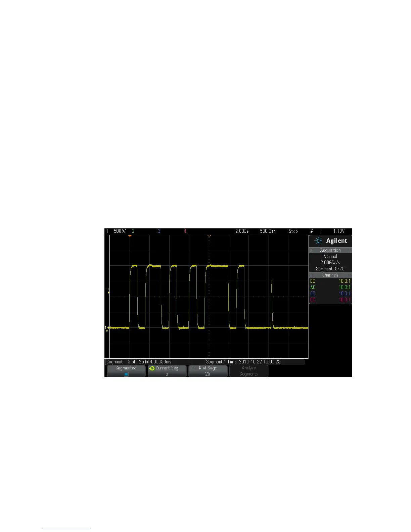Click the red channel 4 label
The height and width of the screenshot is (532, 411).
click(185, 231)
